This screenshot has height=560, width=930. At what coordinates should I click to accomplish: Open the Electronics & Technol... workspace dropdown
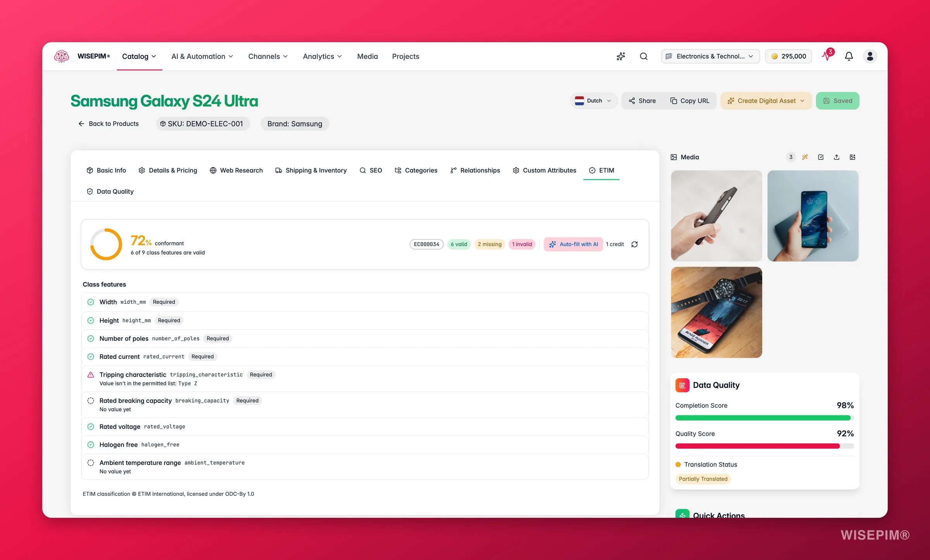click(710, 56)
